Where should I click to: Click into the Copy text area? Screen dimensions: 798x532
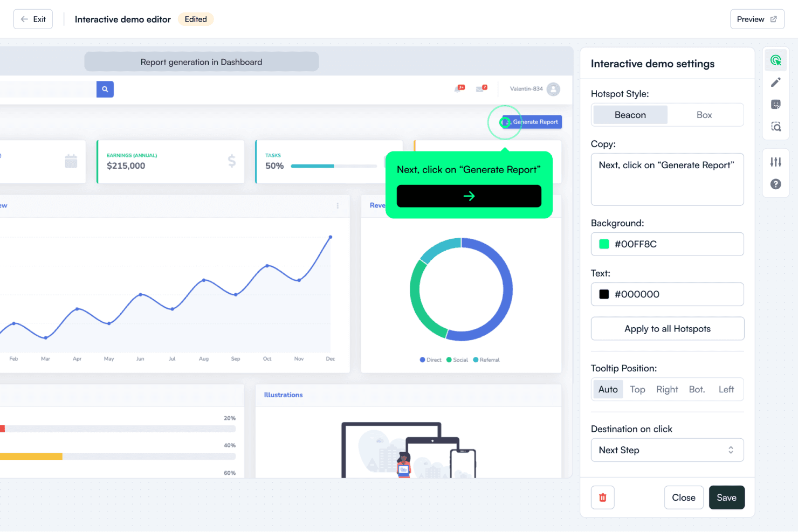[x=668, y=179]
